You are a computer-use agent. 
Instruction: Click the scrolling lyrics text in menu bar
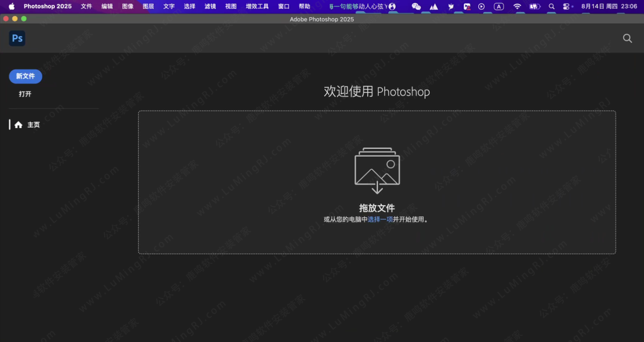358,7
